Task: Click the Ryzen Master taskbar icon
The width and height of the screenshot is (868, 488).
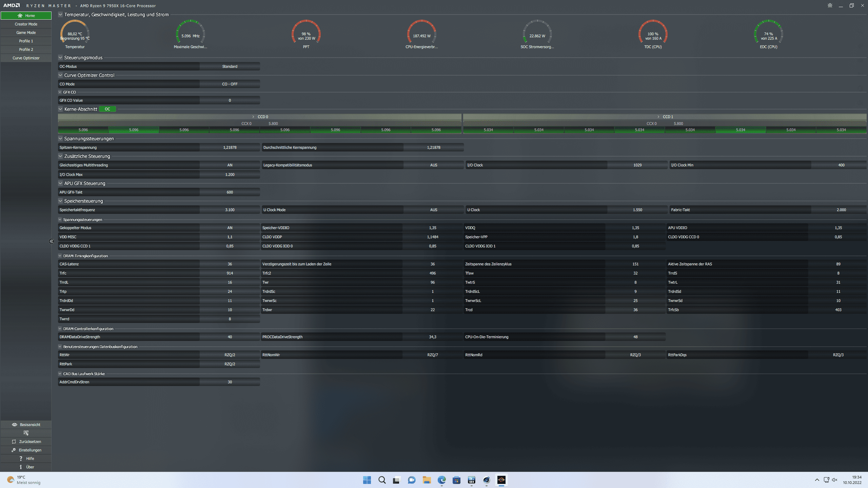Action: [501, 480]
